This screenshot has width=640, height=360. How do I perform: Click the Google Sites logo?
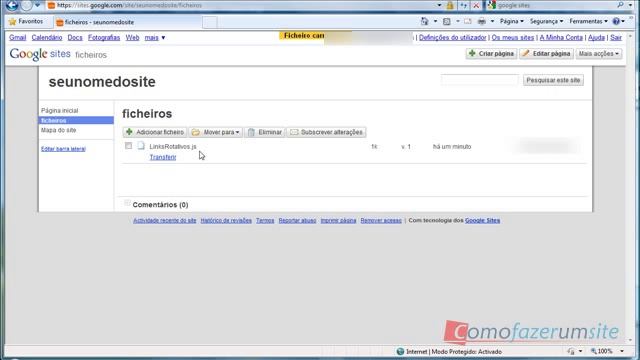tap(40, 54)
